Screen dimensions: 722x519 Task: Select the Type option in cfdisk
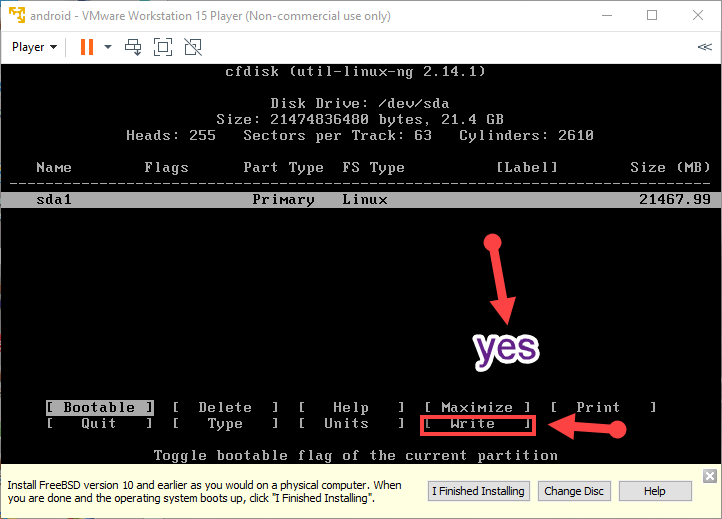pyautogui.click(x=225, y=424)
